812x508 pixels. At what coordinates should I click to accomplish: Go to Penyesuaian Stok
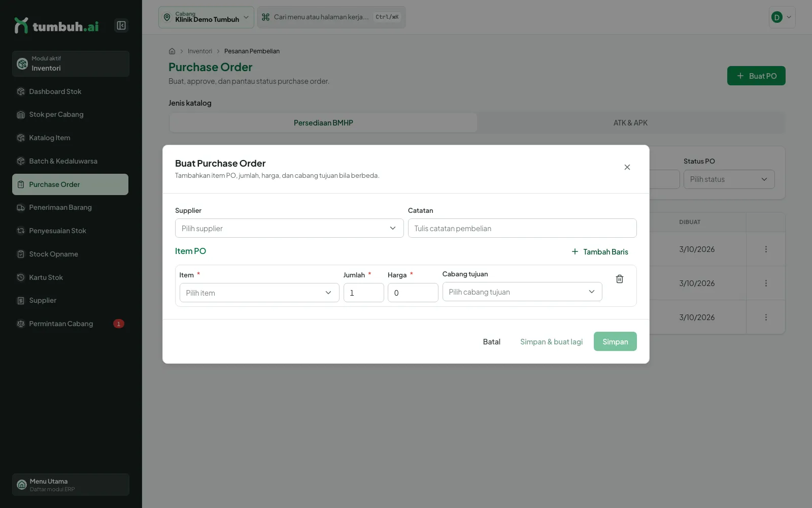(x=71, y=231)
